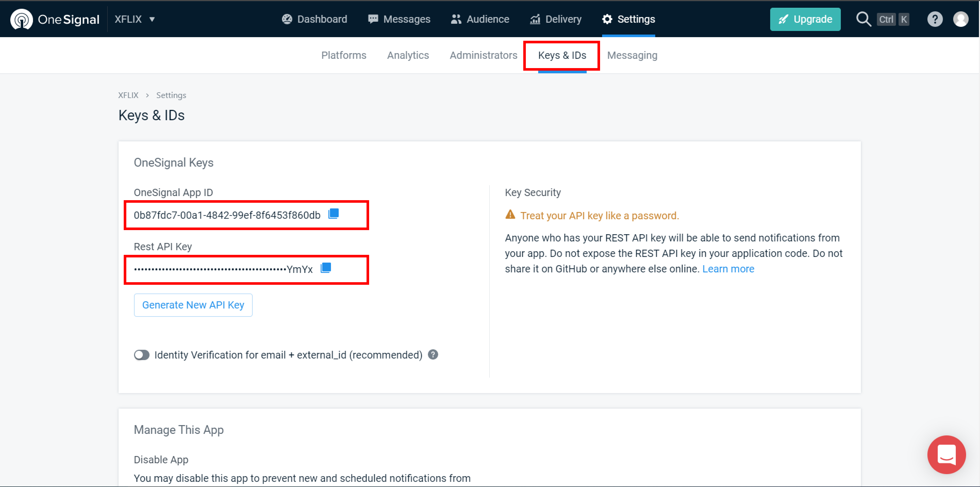Select the Keys & IDs tab
Screen dimensions: 980x487
(562, 55)
